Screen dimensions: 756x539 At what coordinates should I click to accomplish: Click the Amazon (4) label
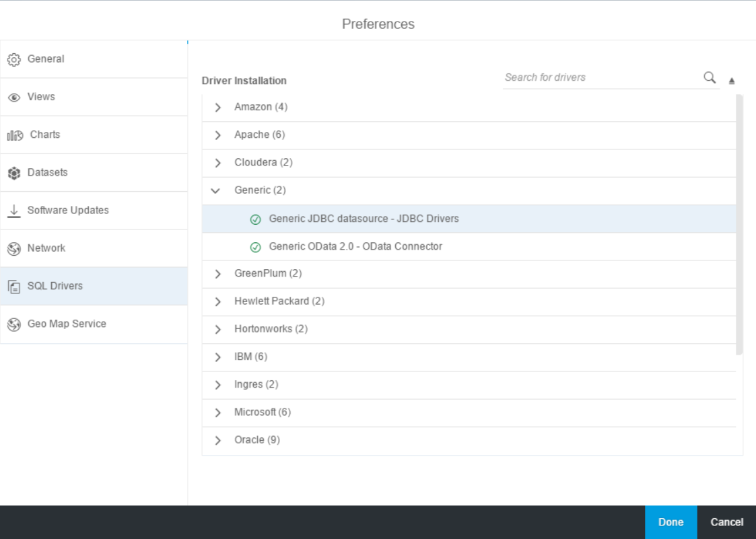(261, 107)
